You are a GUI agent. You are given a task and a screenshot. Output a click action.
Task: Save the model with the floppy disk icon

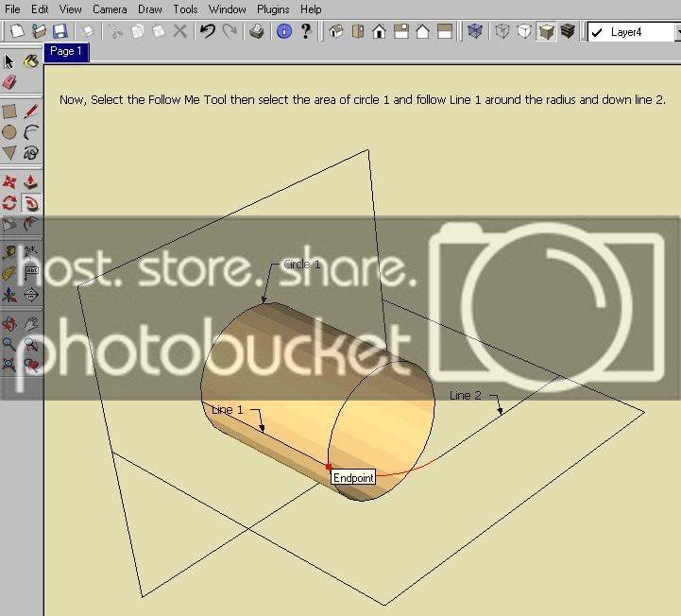pyautogui.click(x=60, y=31)
